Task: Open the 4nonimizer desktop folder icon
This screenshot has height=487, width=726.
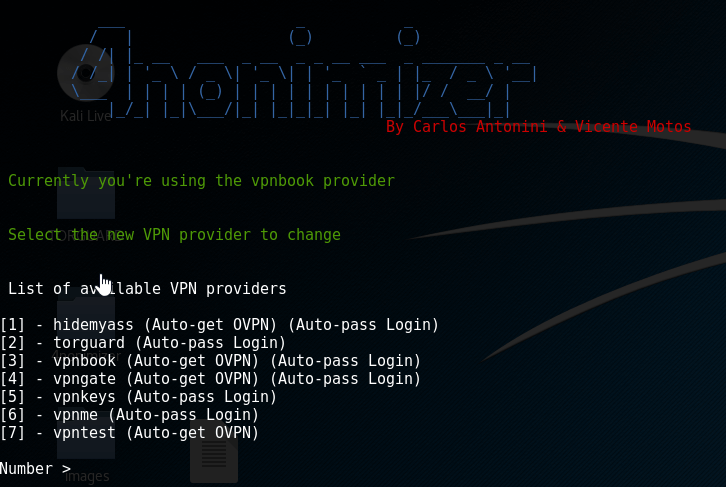Action: pyautogui.click(x=86, y=324)
